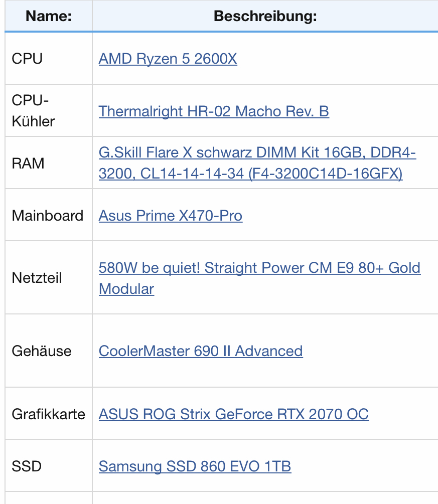Click the empty name cell below SSD

(49, 498)
